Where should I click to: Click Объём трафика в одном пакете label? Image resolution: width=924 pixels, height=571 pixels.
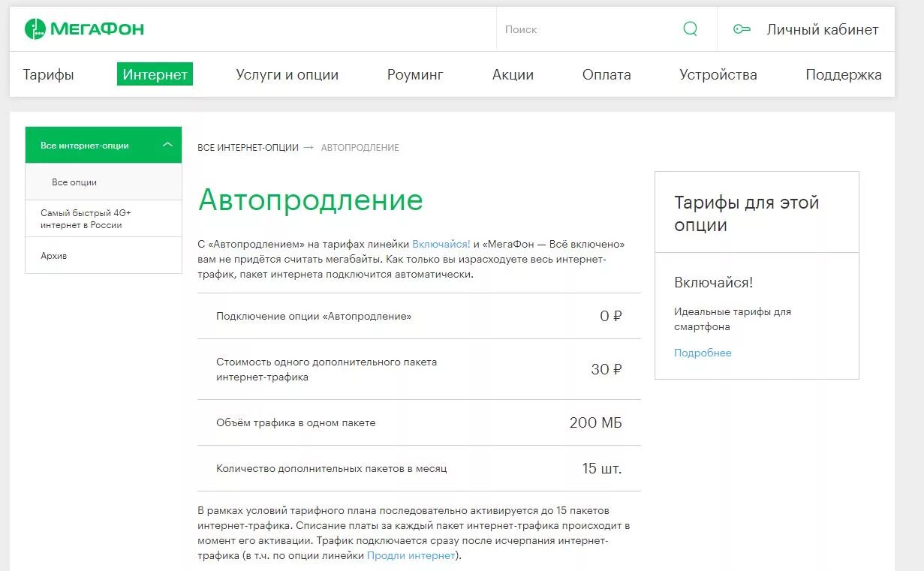[x=296, y=422]
